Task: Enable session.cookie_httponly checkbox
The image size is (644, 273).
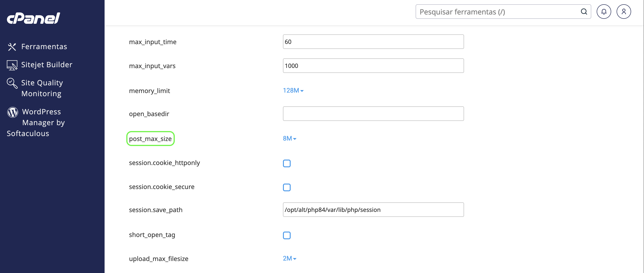Action: tap(287, 163)
